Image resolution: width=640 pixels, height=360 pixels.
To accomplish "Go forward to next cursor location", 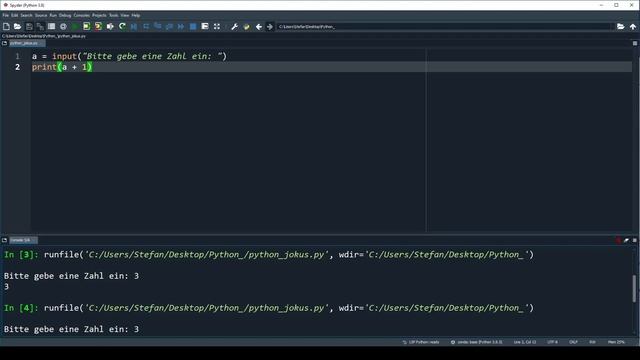I will [270, 27].
